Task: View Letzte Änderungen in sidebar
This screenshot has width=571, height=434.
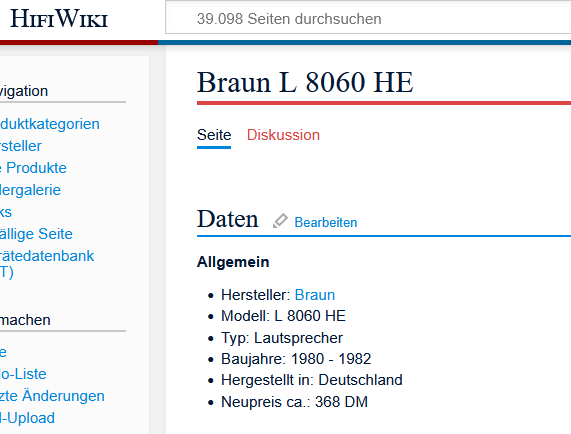Action: tap(52, 396)
